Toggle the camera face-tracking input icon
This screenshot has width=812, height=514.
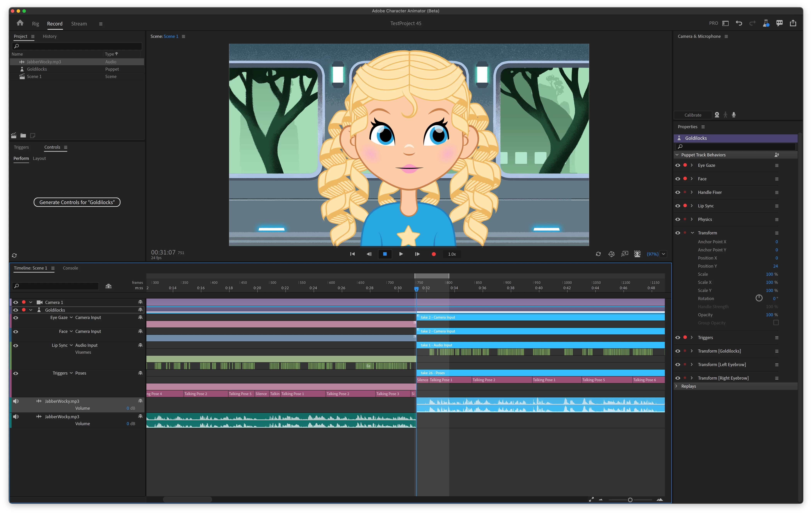pyautogui.click(x=717, y=115)
